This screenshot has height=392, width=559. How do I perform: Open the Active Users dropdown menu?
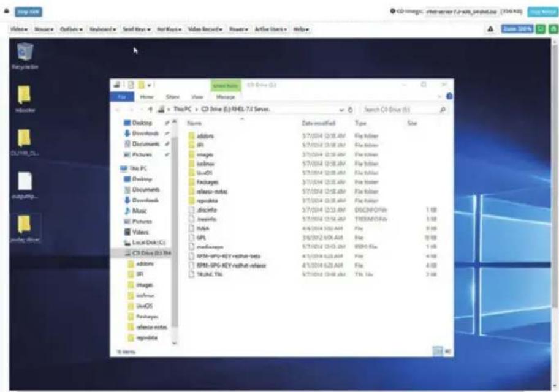(270, 29)
